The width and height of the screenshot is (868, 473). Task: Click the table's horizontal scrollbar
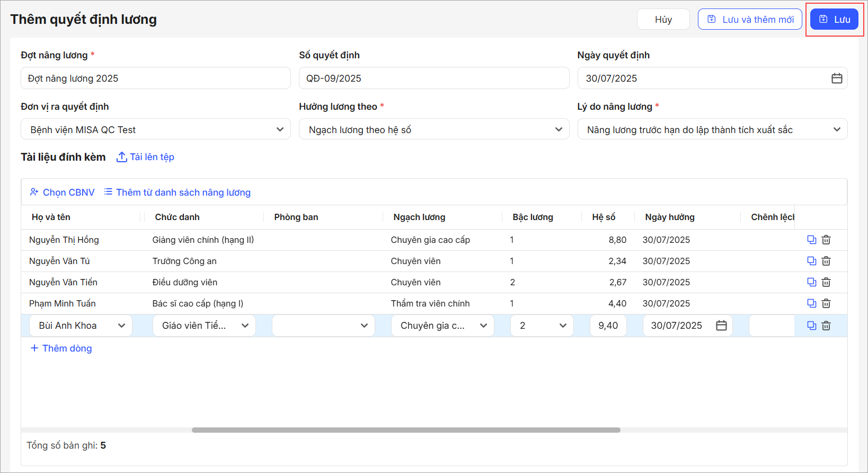coord(406,430)
